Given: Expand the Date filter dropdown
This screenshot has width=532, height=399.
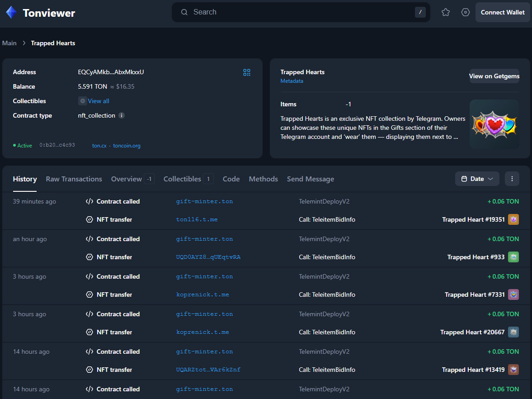Looking at the screenshot, I should (x=477, y=179).
